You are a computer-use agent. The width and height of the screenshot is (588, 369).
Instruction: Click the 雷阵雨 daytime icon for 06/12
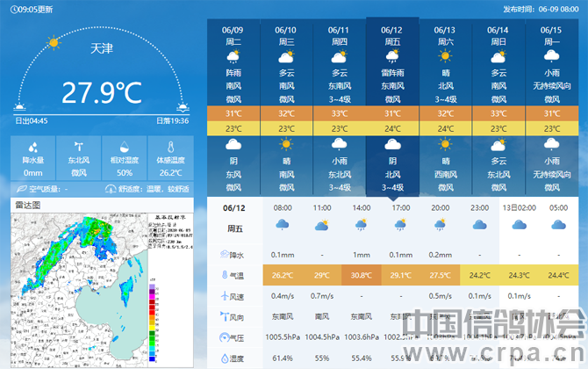391,58
